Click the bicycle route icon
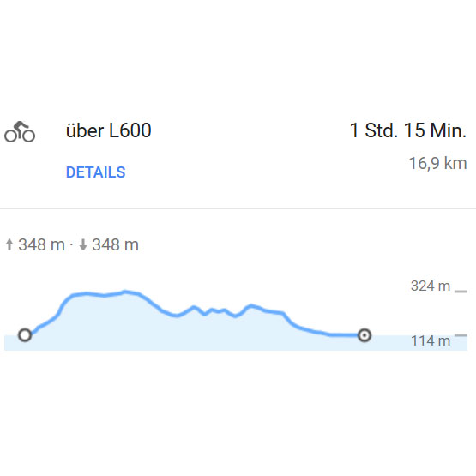The height and width of the screenshot is (476, 476). point(20,132)
